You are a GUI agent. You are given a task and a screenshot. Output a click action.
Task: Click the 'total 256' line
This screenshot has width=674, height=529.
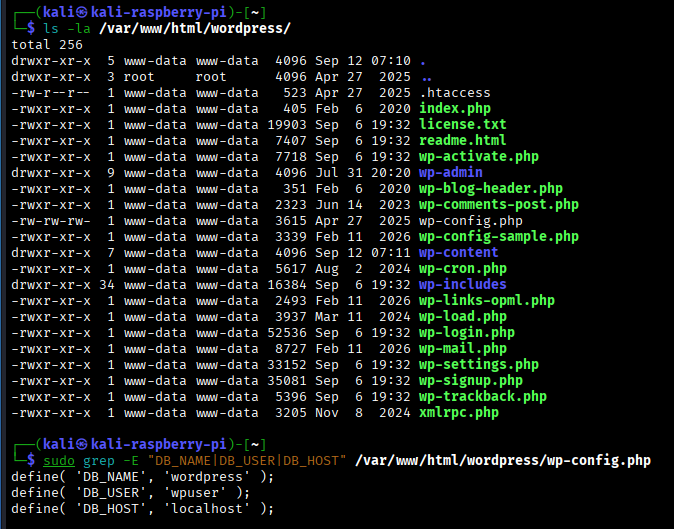click(47, 45)
